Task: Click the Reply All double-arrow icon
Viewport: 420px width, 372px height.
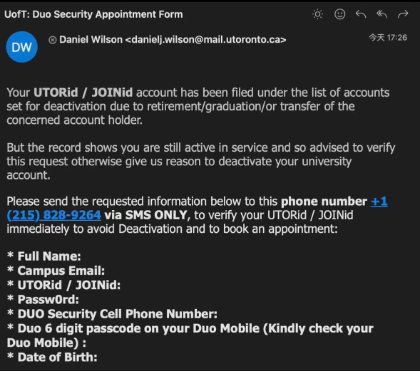Action: [x=382, y=14]
